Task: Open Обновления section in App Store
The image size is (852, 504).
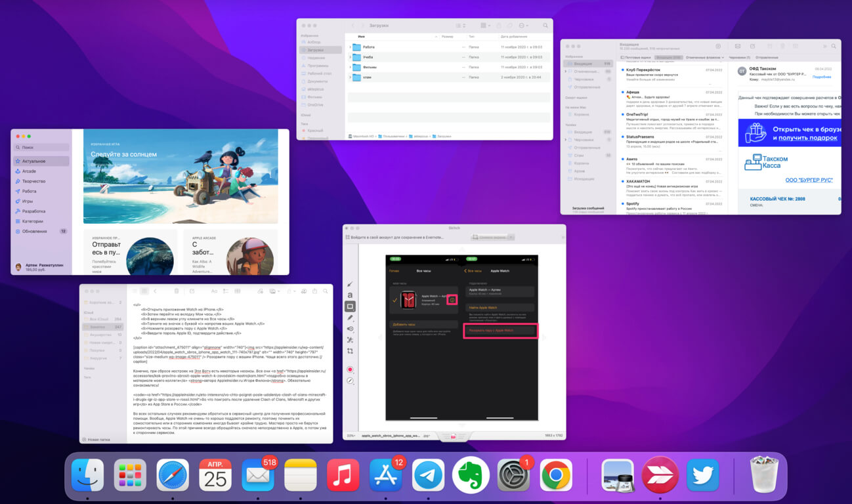Action: 41,231
